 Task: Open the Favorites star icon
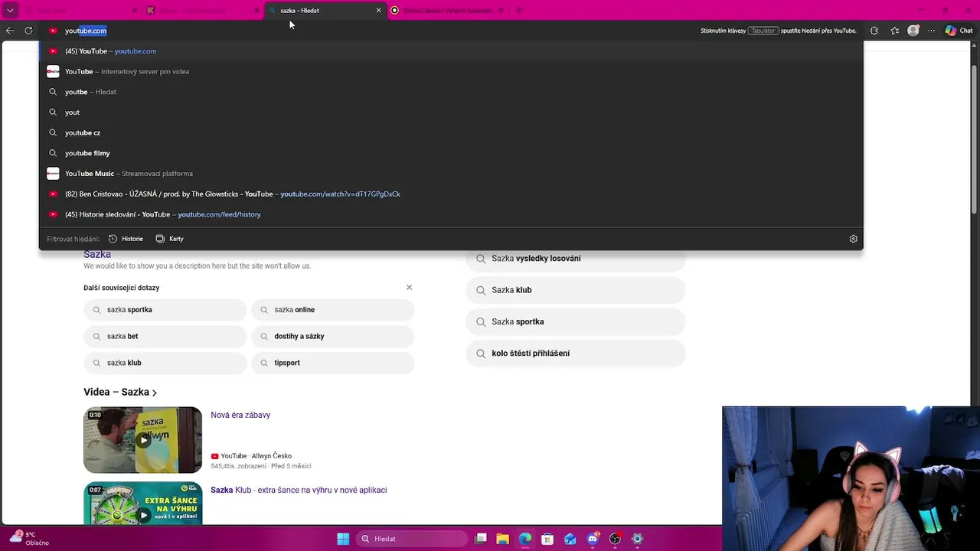click(894, 31)
